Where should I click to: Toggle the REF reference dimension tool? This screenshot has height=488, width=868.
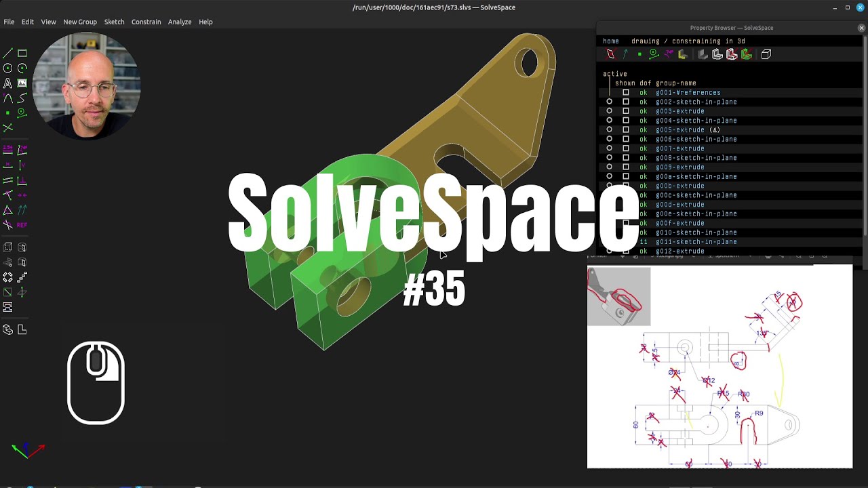pyautogui.click(x=22, y=225)
